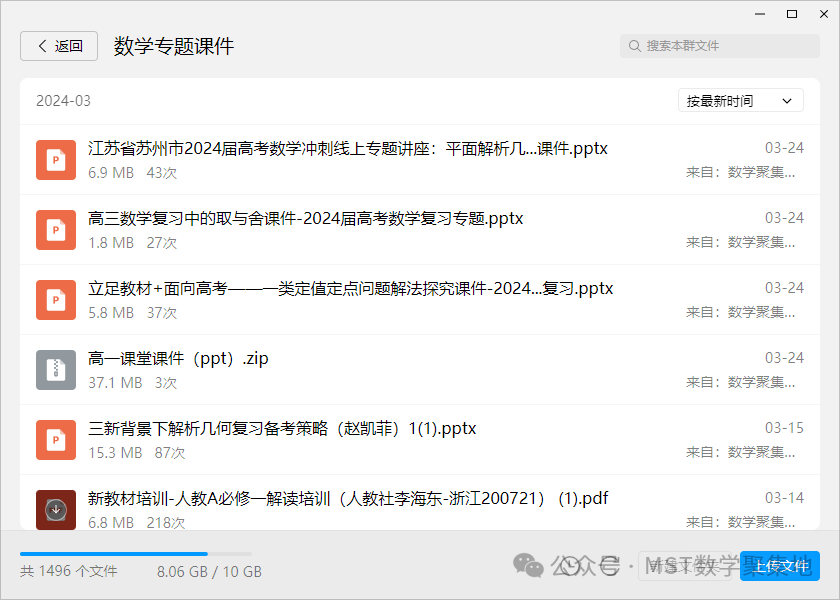
Task: Open the 按最新时间 sort dropdown
Action: click(x=740, y=101)
